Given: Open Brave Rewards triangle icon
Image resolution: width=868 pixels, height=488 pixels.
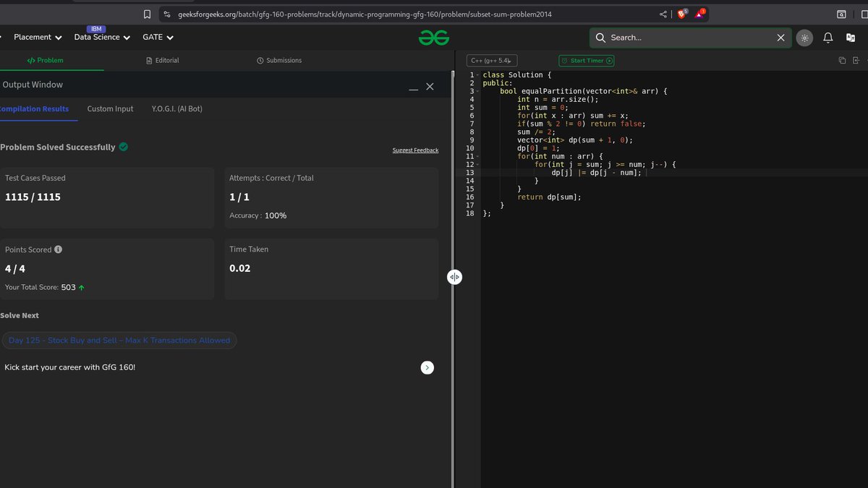Looking at the screenshot, I should (699, 14).
